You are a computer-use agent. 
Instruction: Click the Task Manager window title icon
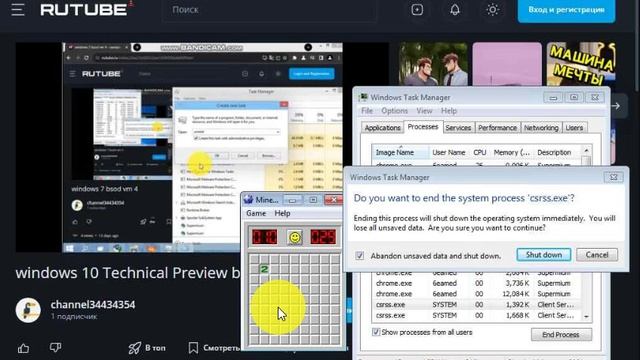(363, 97)
